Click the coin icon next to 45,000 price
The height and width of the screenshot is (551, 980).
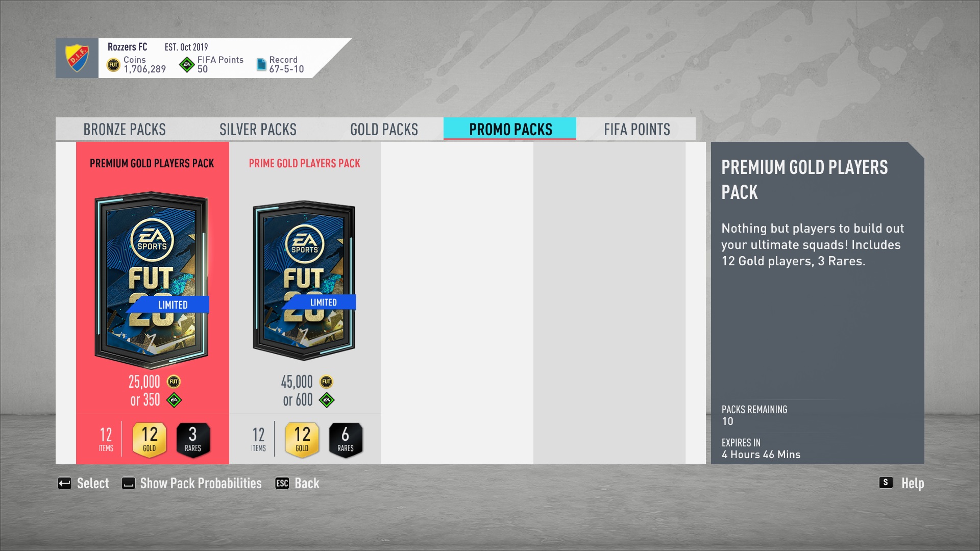(x=326, y=382)
